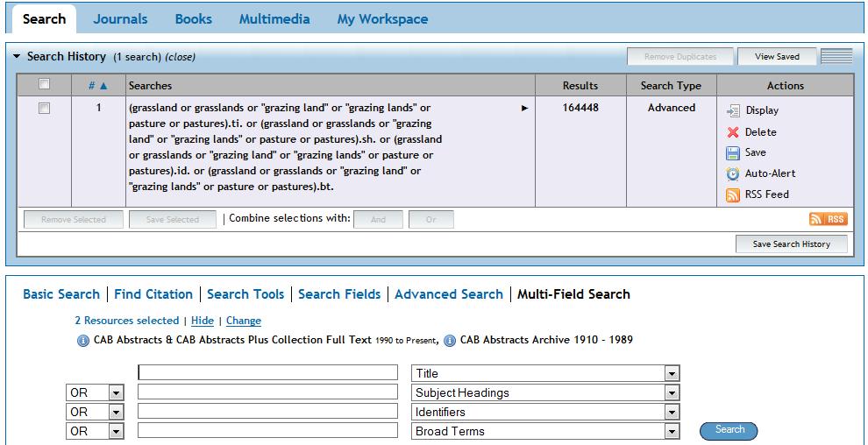
Task: Click the Remove Selected button
Action: [x=73, y=220]
